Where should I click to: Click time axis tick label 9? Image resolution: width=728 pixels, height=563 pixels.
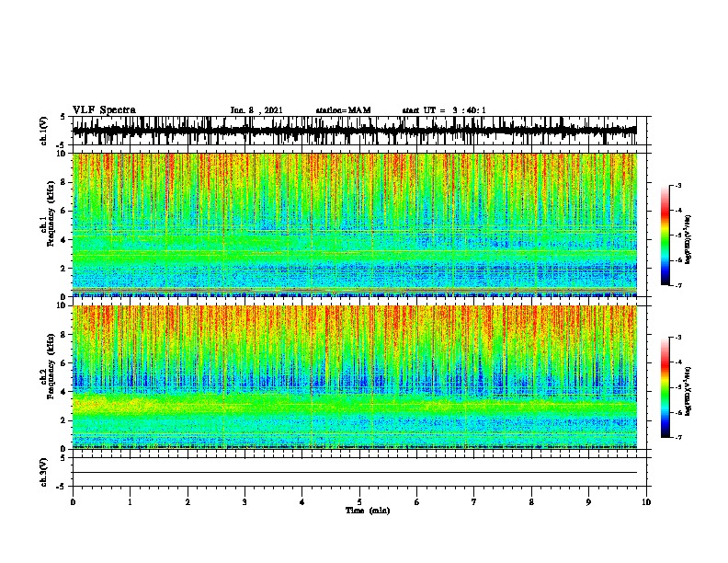588,502
